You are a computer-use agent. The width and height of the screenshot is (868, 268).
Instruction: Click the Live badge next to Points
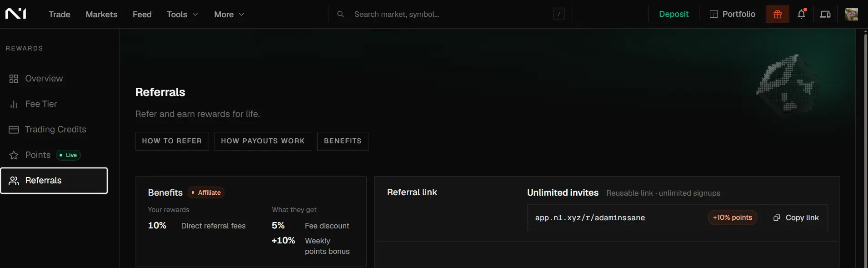tap(69, 155)
